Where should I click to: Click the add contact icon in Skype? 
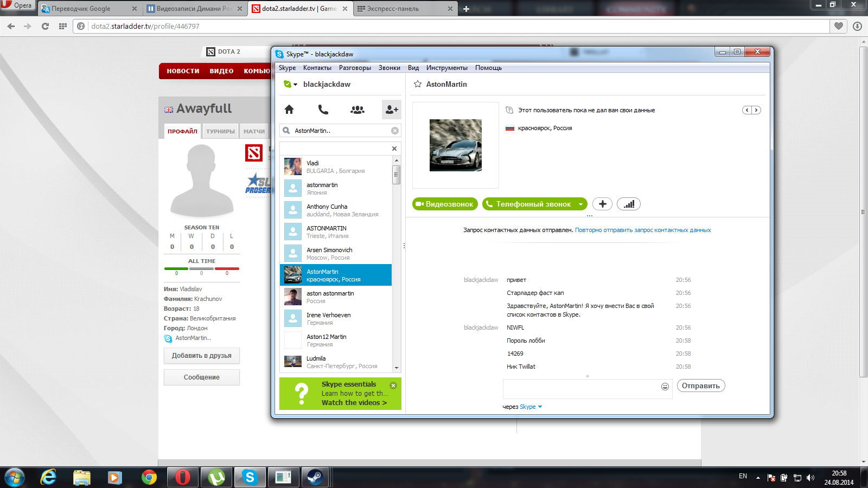click(x=392, y=110)
